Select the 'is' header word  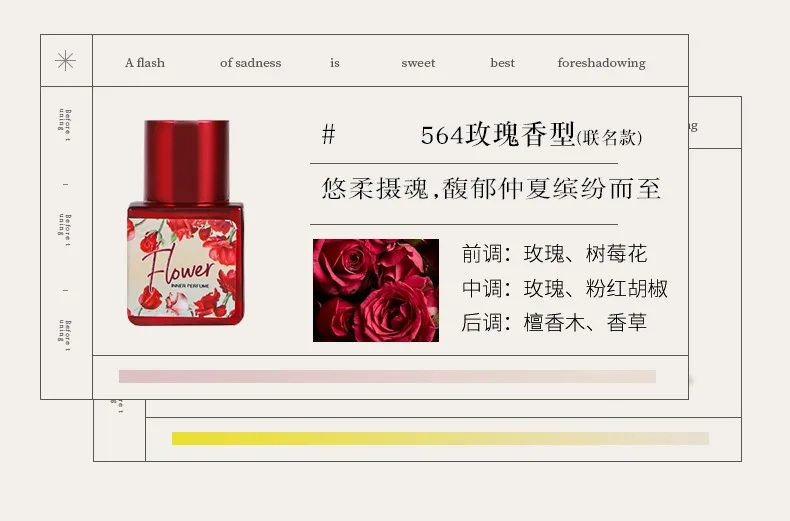click(x=335, y=63)
